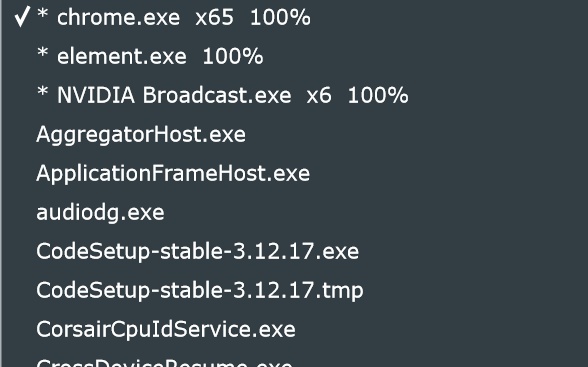588x367 pixels.
Task: Select the partially visible CrossDeviceResume.exe item
Action: (295, 358)
